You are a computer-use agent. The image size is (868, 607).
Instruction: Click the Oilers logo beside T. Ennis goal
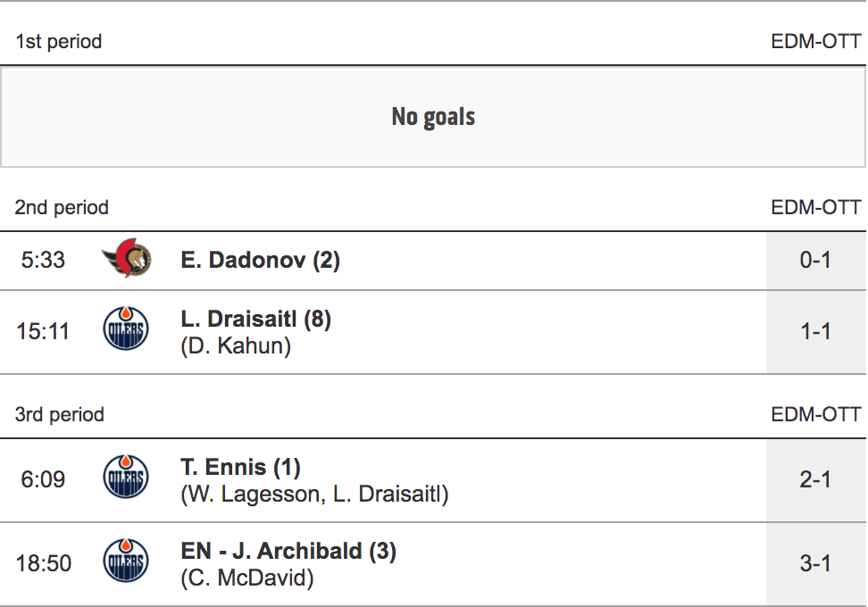tap(127, 479)
